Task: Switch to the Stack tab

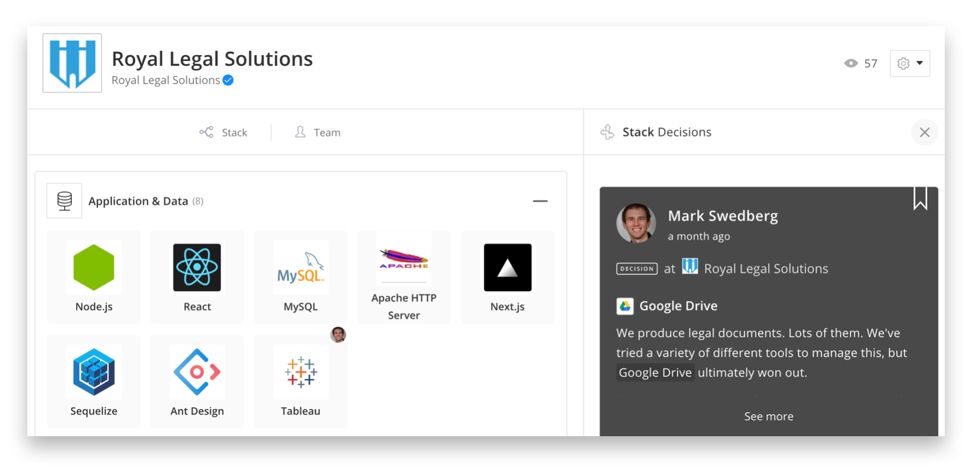Action: pyautogui.click(x=223, y=133)
